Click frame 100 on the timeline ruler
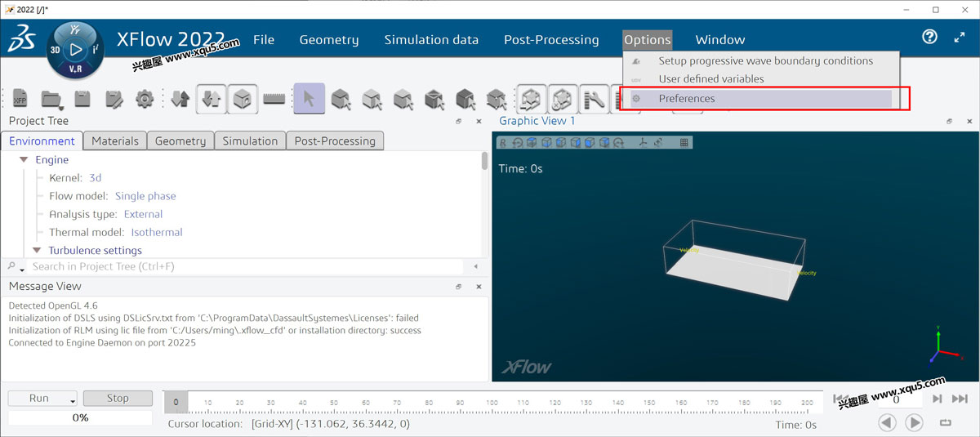This screenshot has height=437, width=980. pos(492,403)
